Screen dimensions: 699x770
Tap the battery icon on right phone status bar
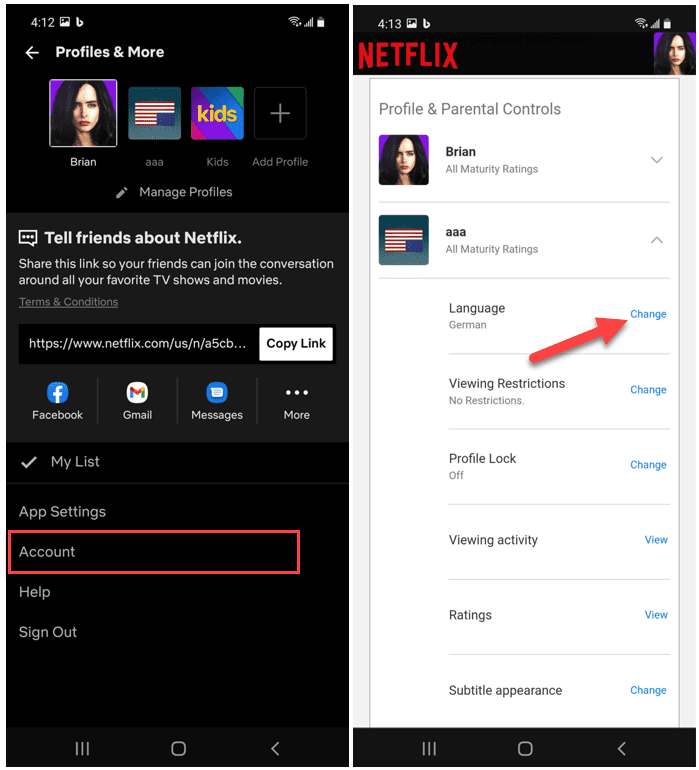[667, 23]
